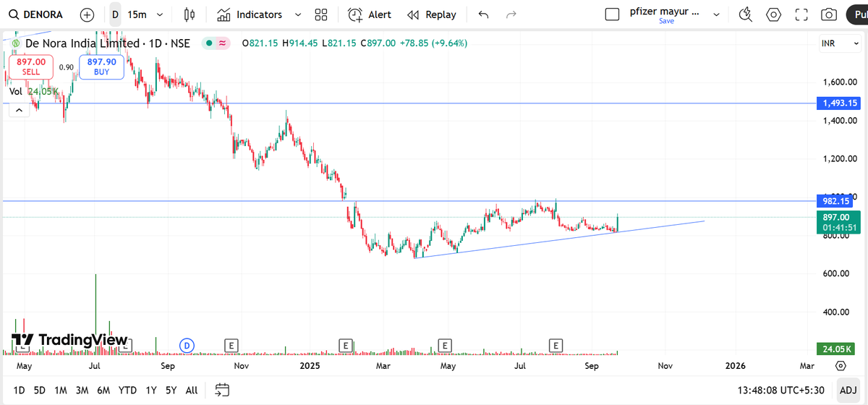Open symbol search for DENORA
868x405 pixels.
(38, 14)
